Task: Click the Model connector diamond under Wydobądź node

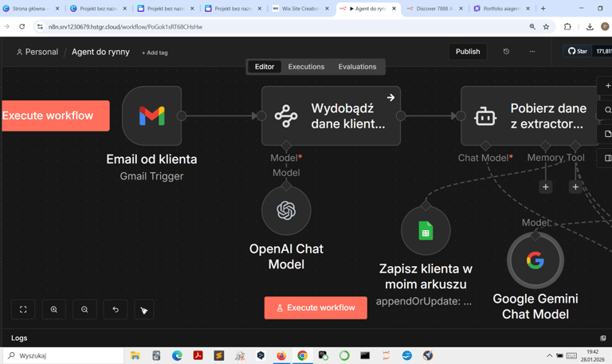Action: click(286, 146)
